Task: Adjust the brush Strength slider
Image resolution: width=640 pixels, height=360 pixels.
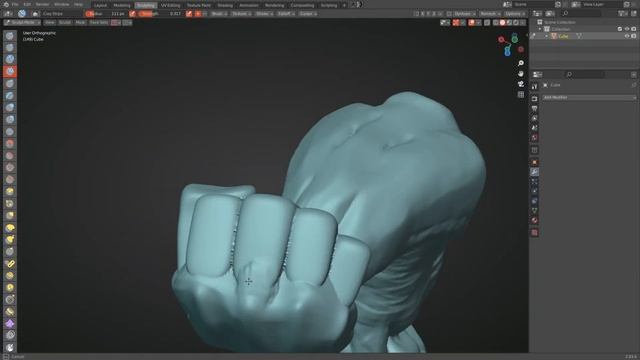Action: pyautogui.click(x=161, y=13)
